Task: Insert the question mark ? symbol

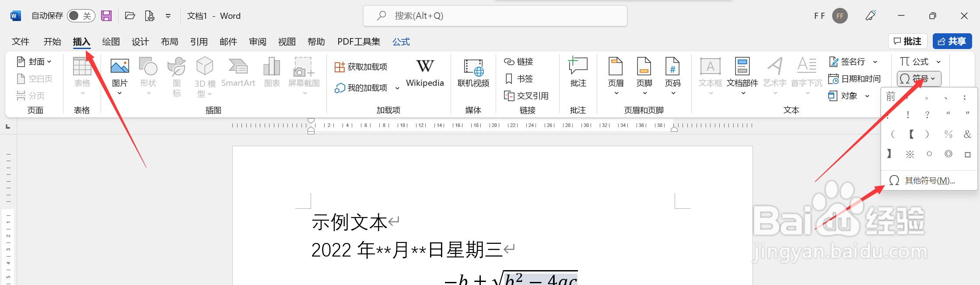Action: point(927,115)
